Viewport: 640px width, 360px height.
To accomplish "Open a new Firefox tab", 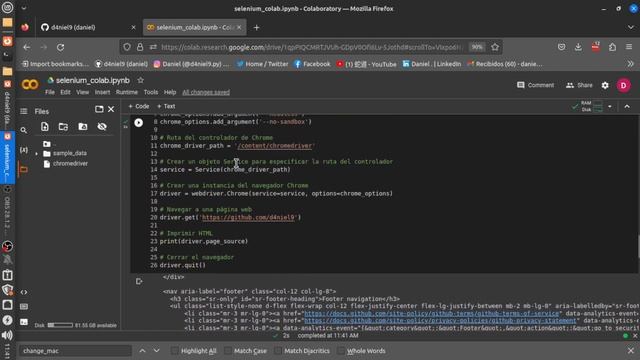I will (x=256, y=27).
